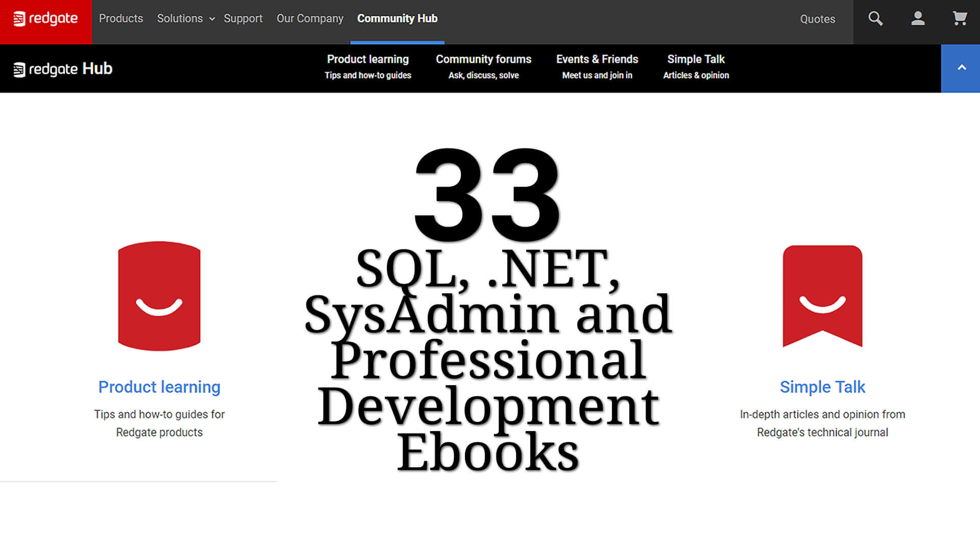Open the Simple Talk link

822,387
